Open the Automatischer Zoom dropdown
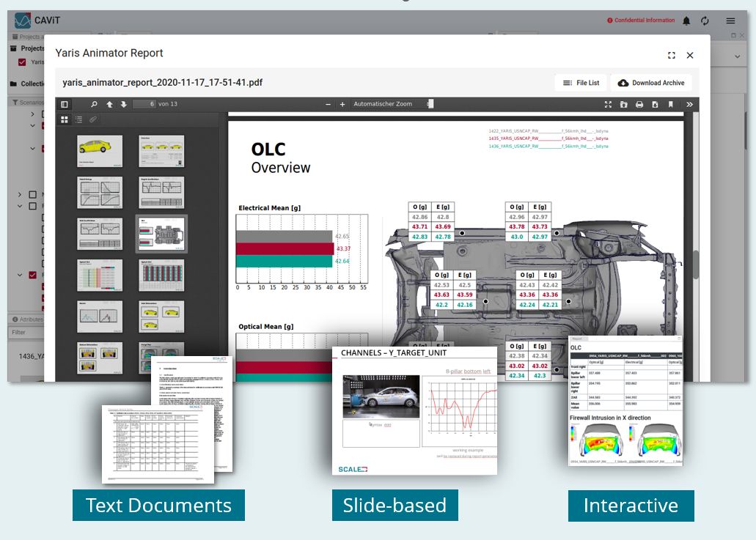The image size is (756, 540). point(392,104)
